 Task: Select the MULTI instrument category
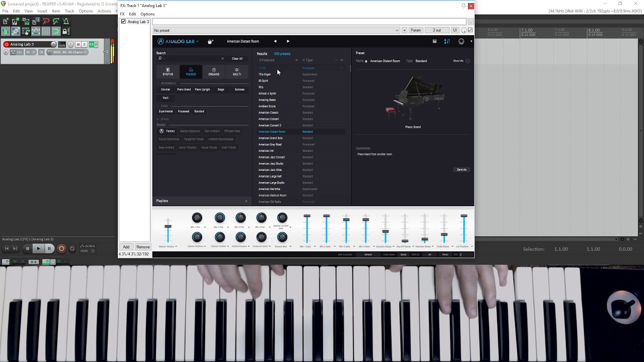pos(236,72)
